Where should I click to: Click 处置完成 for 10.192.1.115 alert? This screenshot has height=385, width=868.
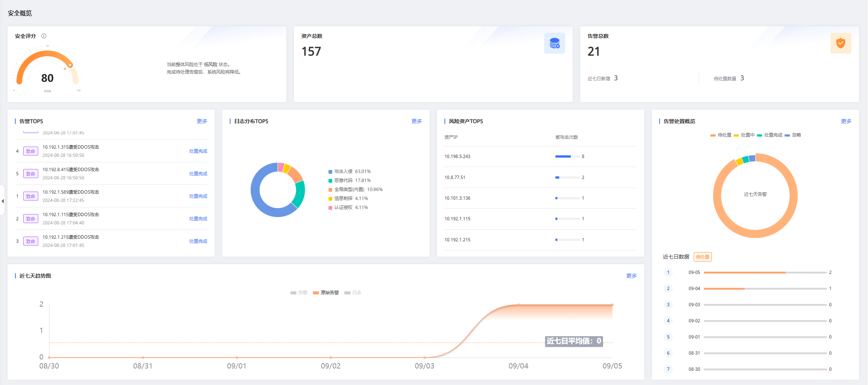pyautogui.click(x=198, y=219)
